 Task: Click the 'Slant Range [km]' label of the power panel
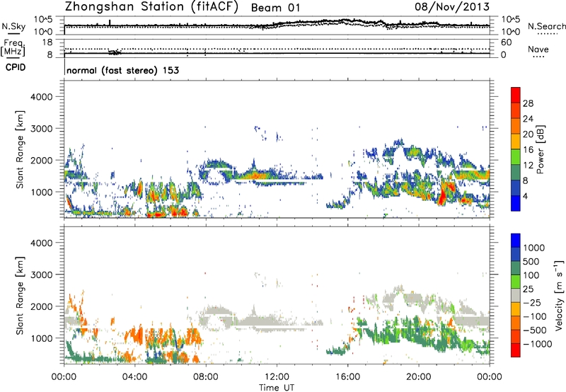(x=20, y=149)
